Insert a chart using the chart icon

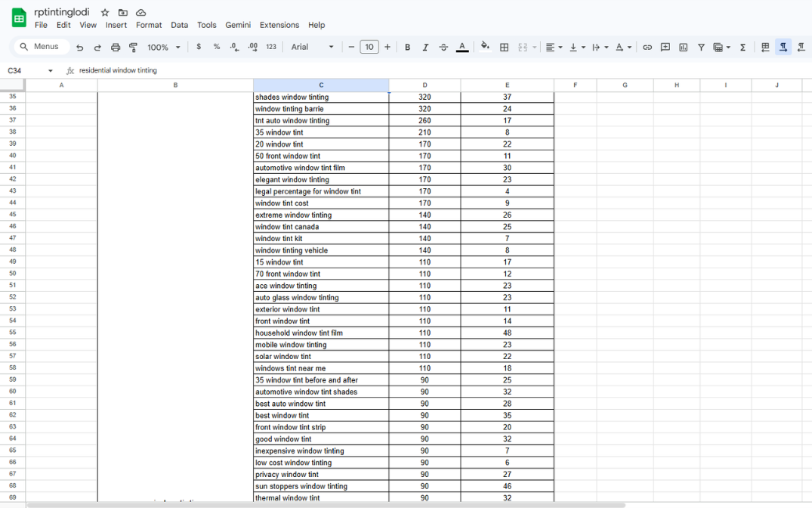[x=684, y=47]
